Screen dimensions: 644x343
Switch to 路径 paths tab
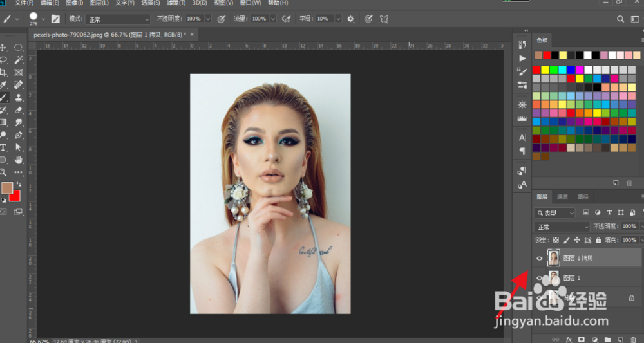[x=583, y=197]
